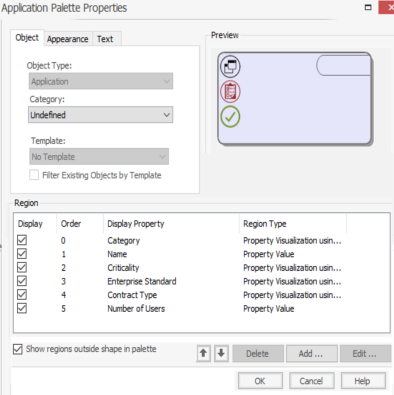Move selected region down with arrow button
The image size is (394, 395).
[x=221, y=353]
